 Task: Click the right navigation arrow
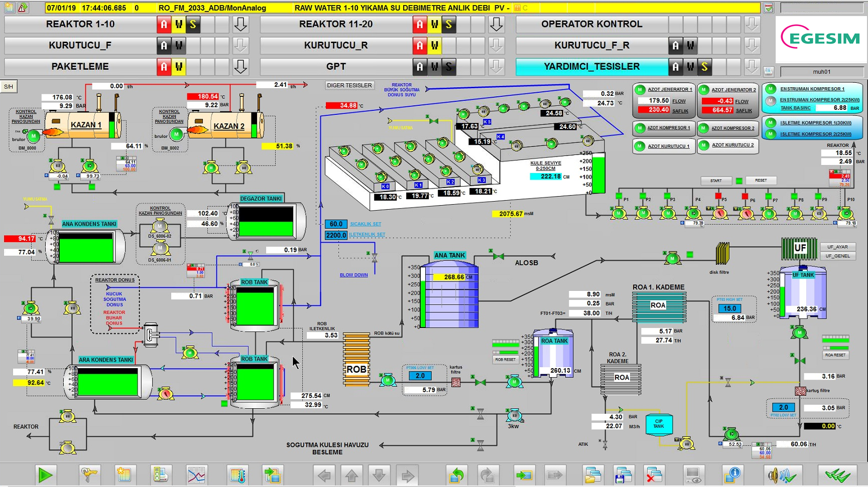(x=407, y=474)
